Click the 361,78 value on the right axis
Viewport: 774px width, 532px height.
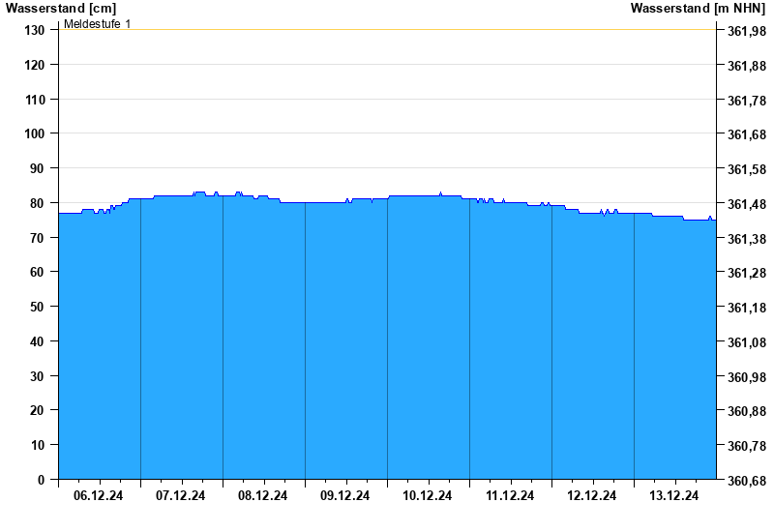coord(747,101)
